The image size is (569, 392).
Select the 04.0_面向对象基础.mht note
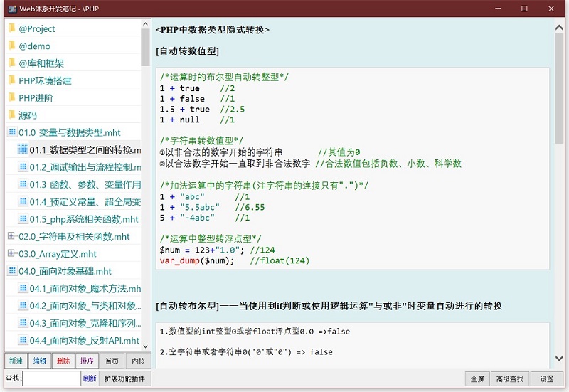(x=65, y=271)
